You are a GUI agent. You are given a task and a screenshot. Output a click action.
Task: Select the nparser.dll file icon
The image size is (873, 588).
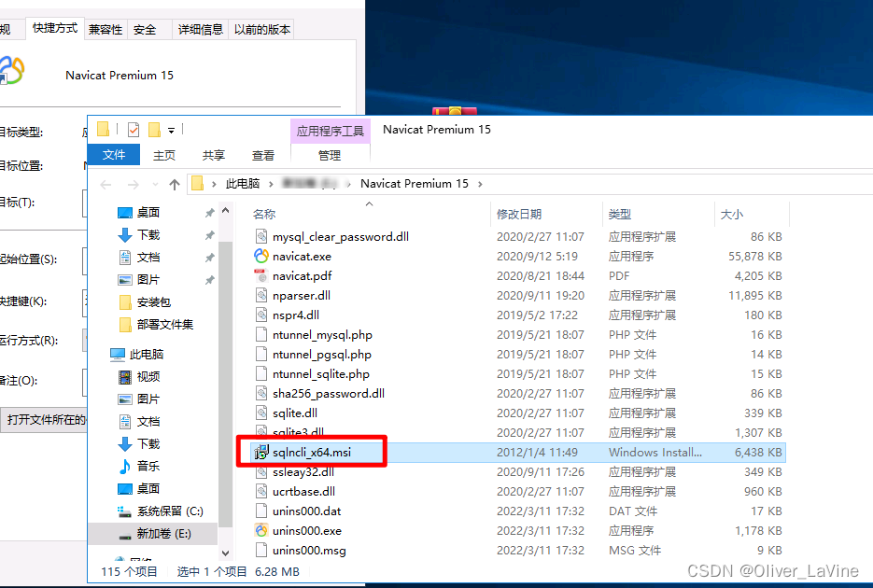click(261, 295)
